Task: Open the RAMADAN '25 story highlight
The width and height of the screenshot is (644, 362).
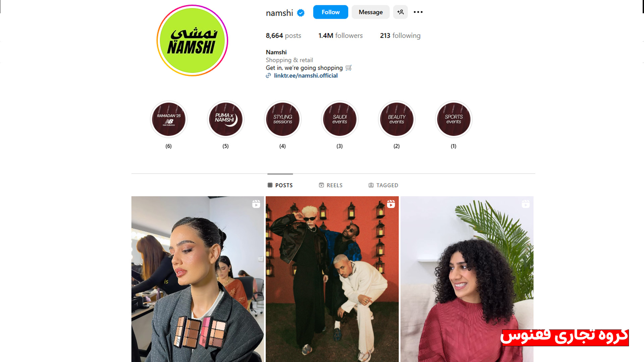Action: 169,119
